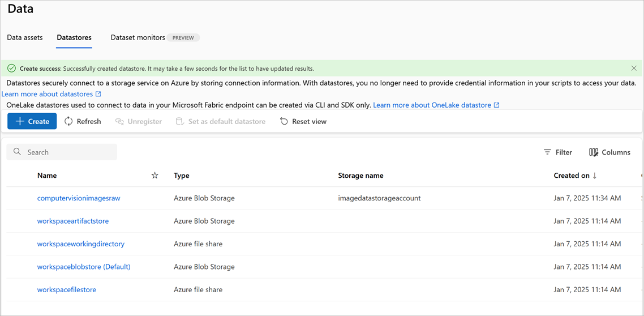
Task: Switch to the Data assets tab
Action: 25,37
